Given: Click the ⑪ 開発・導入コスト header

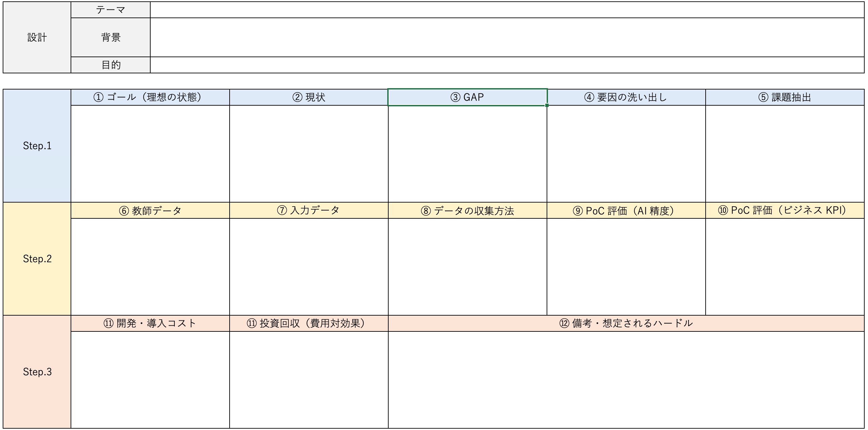Looking at the screenshot, I should point(150,323).
